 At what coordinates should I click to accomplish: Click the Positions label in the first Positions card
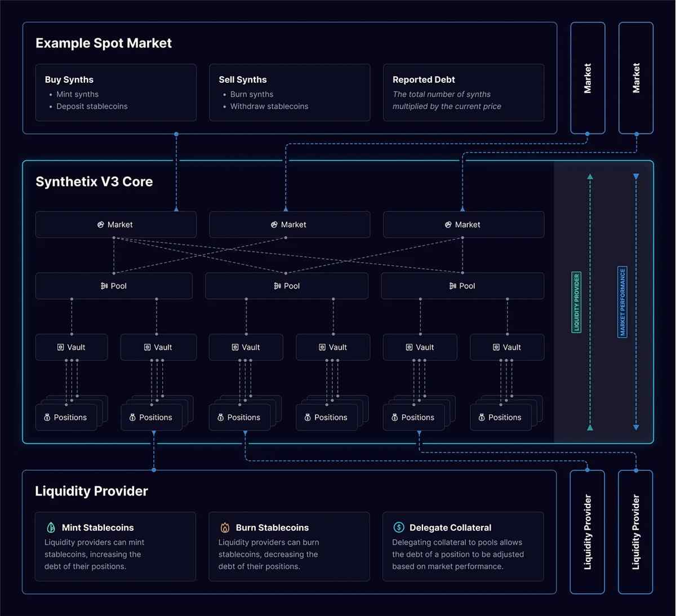point(70,417)
